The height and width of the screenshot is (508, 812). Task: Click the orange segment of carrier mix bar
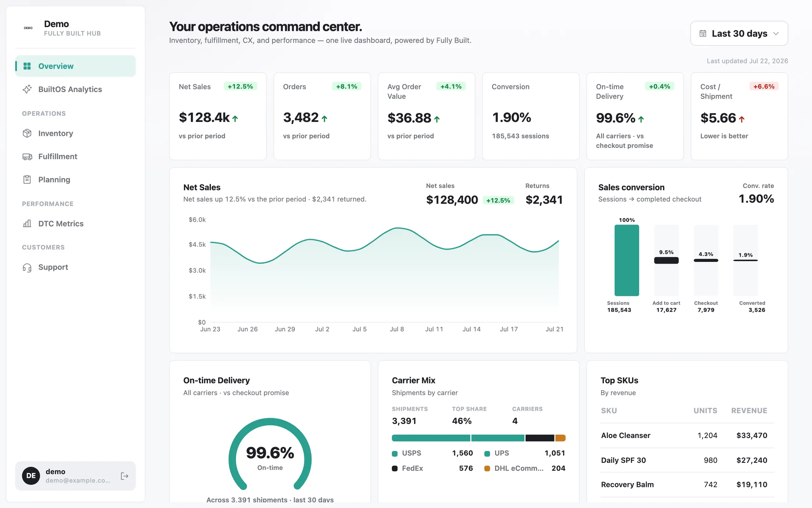pos(561,438)
